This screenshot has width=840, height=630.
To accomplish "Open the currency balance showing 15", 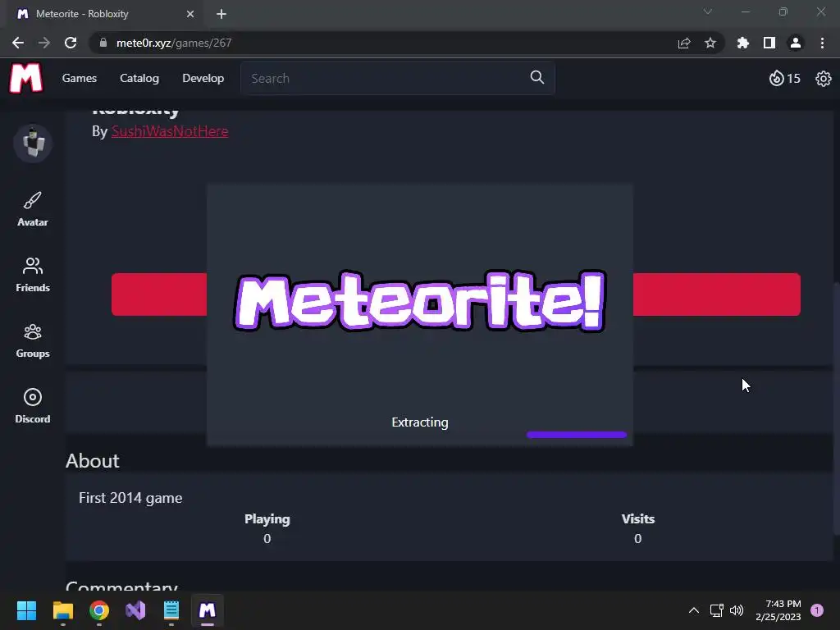I will tap(784, 79).
